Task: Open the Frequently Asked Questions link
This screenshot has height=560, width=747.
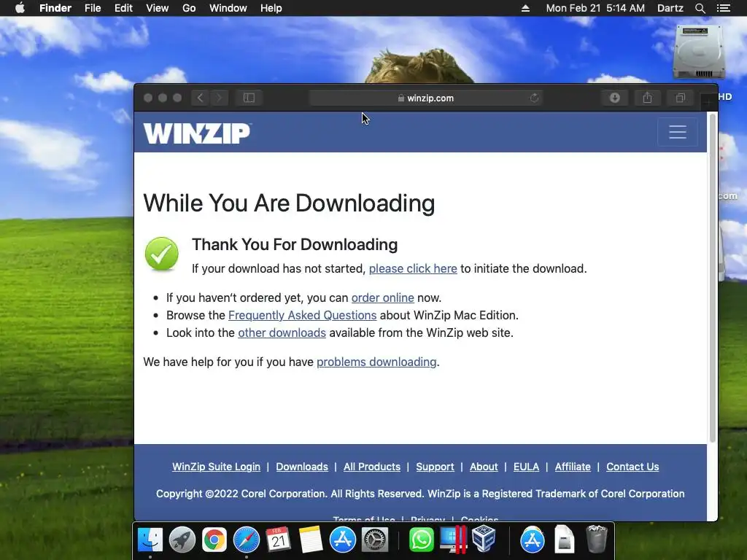Action: (303, 315)
